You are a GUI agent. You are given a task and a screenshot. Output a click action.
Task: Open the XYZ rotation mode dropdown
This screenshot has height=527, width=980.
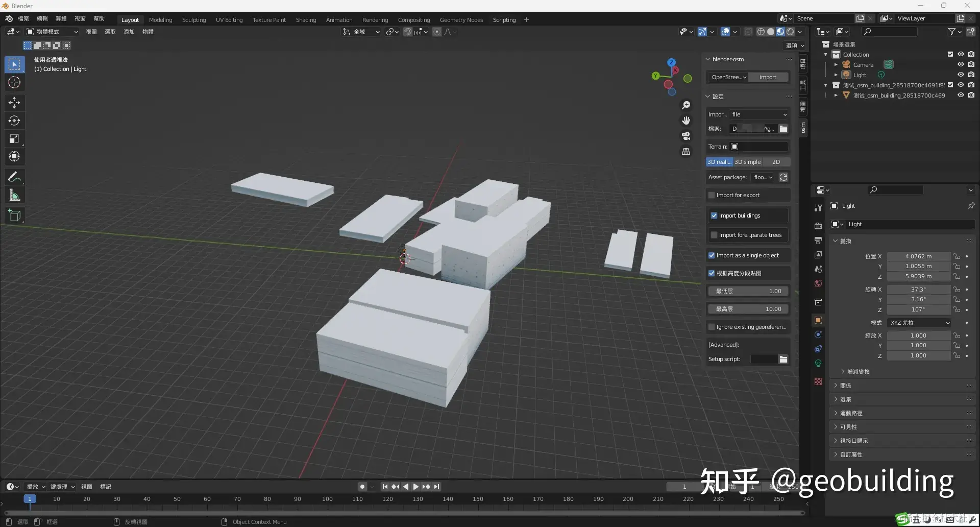pyautogui.click(x=919, y=323)
